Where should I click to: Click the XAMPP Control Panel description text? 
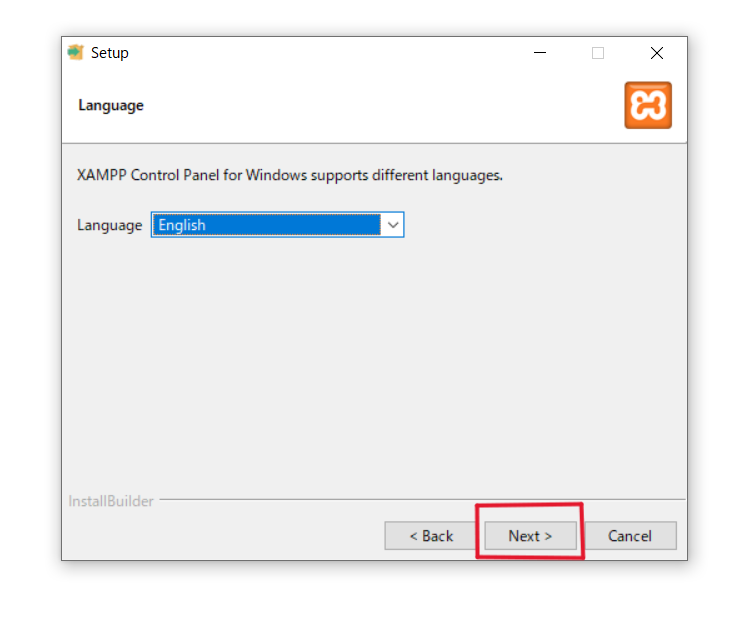coord(290,176)
